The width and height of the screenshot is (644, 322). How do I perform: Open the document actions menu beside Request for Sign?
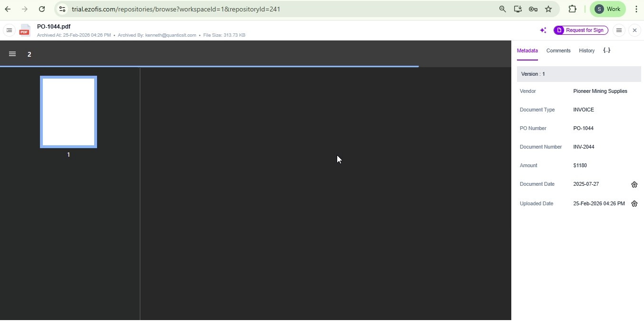619,30
